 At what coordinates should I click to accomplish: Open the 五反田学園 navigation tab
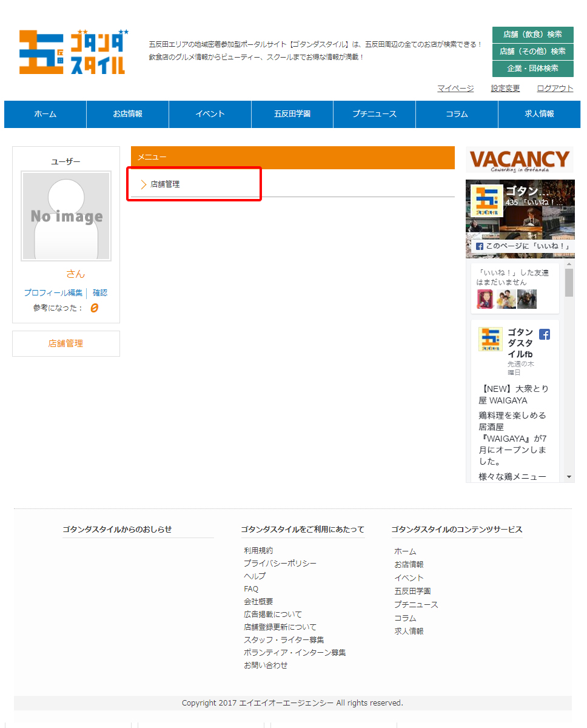(292, 114)
